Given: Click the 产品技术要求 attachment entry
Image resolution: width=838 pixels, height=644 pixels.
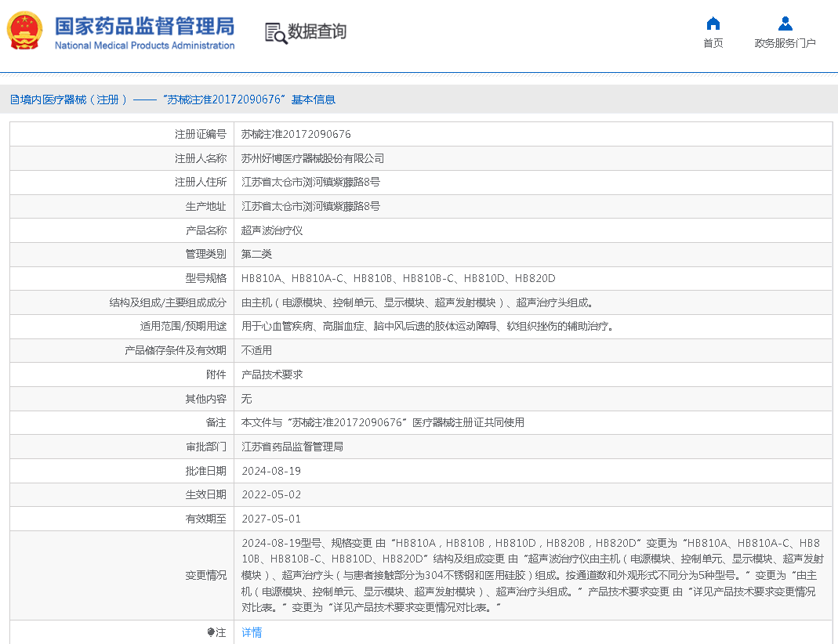Looking at the screenshot, I should tap(271, 374).
